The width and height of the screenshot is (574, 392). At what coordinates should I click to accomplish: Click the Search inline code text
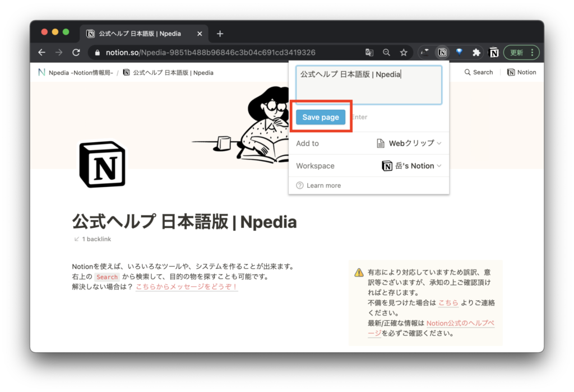(107, 277)
